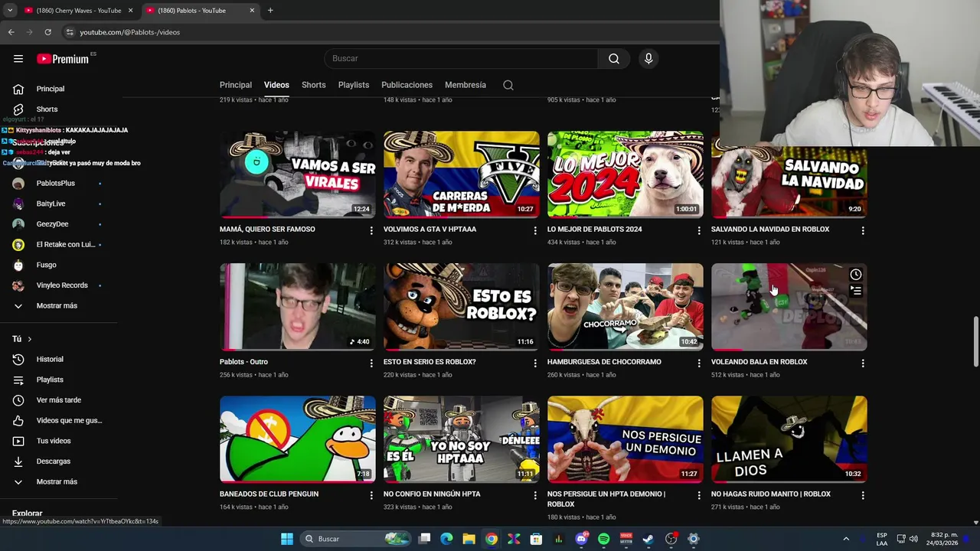Image resolution: width=980 pixels, height=551 pixels.
Task: Add VOLEANDO BALA video to queue
Action: tap(856, 292)
